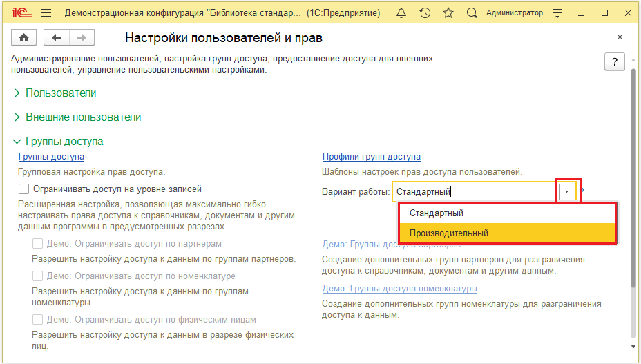Open the Профили групп доступа link
Screen dimensions: 641x364
click(371, 157)
